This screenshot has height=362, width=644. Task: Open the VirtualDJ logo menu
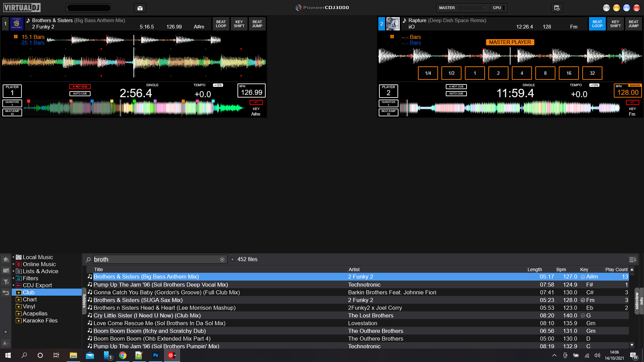pos(22,7)
